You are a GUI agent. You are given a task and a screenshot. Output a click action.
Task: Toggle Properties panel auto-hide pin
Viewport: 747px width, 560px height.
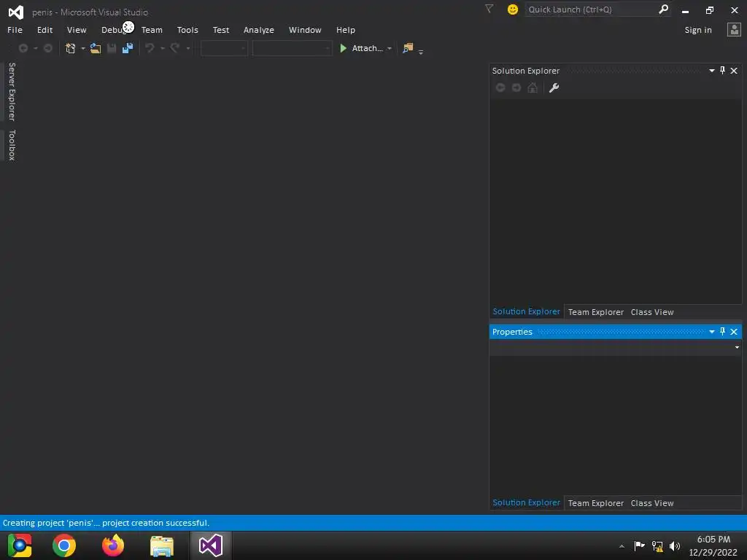[x=722, y=332]
